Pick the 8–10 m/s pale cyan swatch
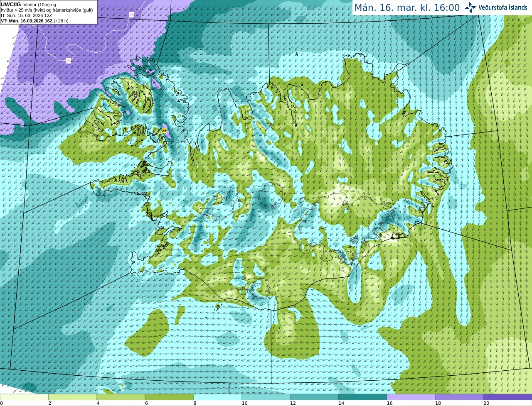The height and width of the screenshot is (406, 532). coord(217,397)
